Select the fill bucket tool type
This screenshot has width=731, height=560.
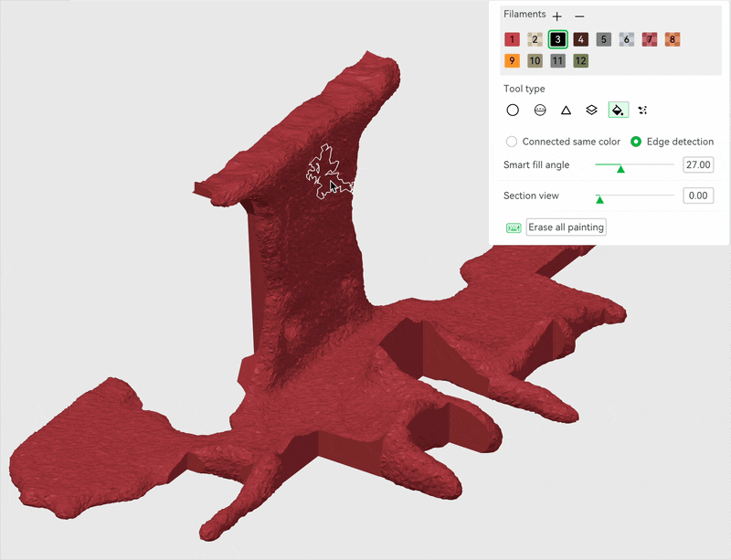(x=618, y=111)
